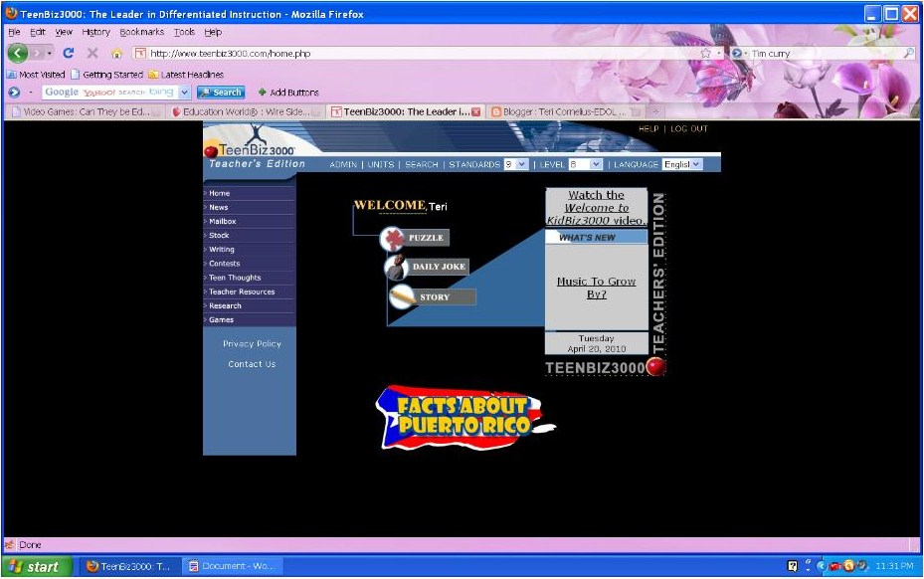Click the question mark tray icon
This screenshot has width=924, height=579.
click(792, 566)
